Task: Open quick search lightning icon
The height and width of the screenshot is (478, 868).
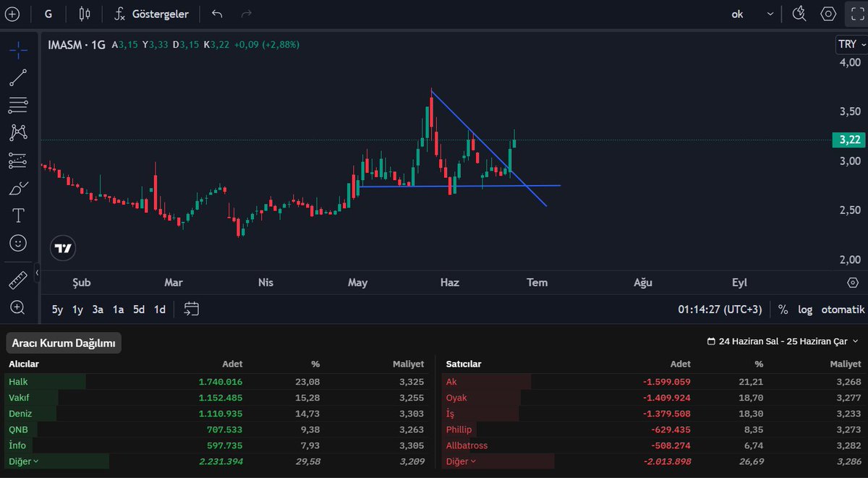Action: tap(799, 14)
